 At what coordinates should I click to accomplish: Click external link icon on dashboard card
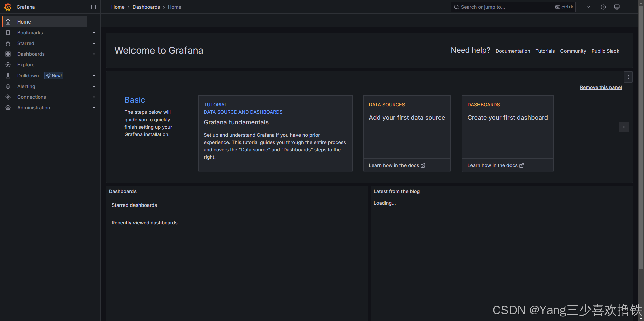[522, 166]
